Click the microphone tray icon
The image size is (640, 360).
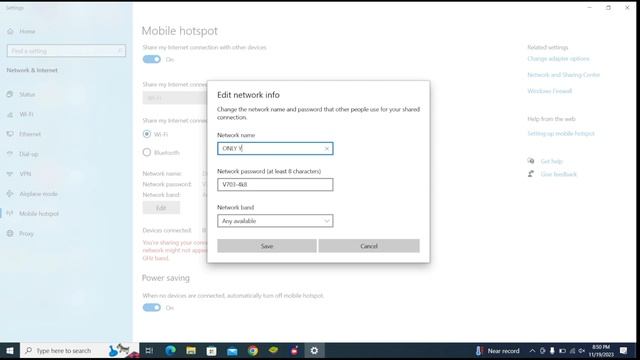point(552,351)
